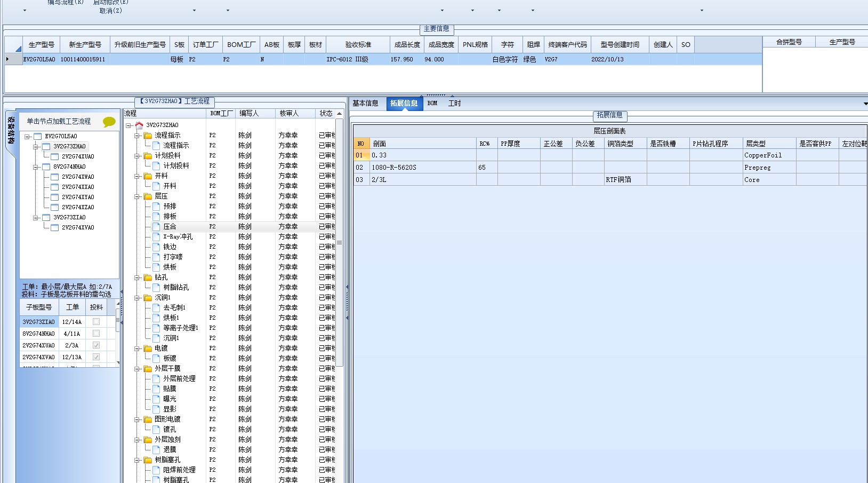Click the folder icon for 流程指示
The height and width of the screenshot is (483, 868).
tap(148, 136)
